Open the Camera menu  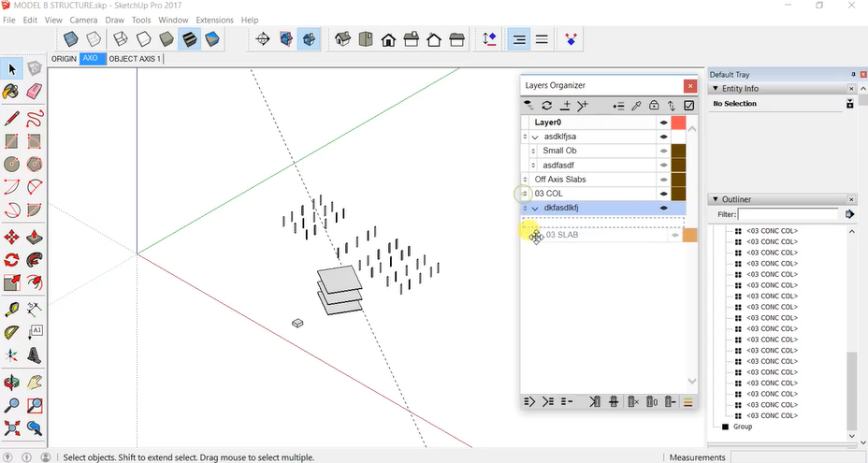[x=83, y=20]
